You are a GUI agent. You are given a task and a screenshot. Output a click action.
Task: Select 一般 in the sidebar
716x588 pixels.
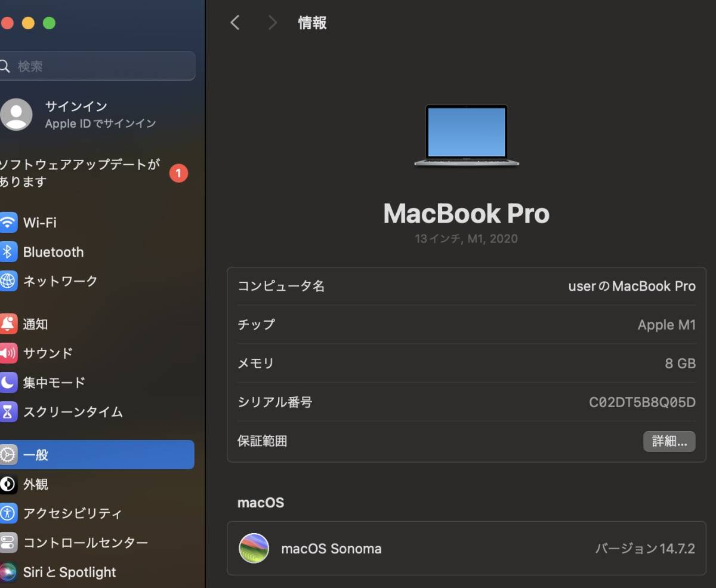tap(97, 455)
